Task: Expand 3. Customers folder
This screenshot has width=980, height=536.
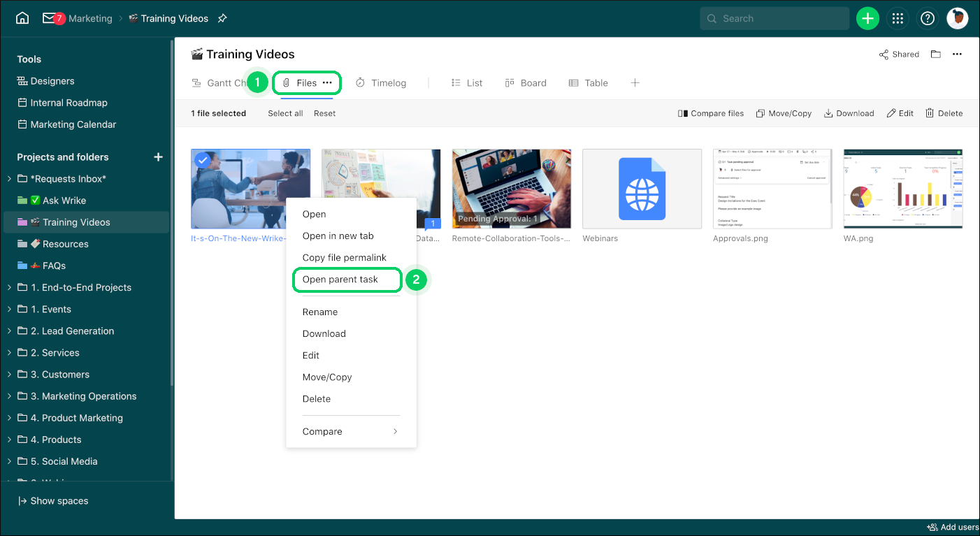Action: 9,374
